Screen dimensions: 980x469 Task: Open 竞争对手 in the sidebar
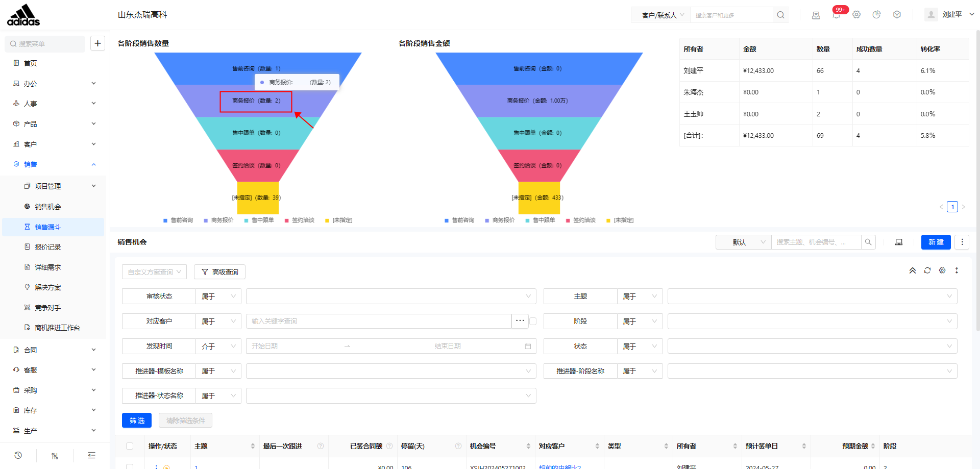[47, 308]
